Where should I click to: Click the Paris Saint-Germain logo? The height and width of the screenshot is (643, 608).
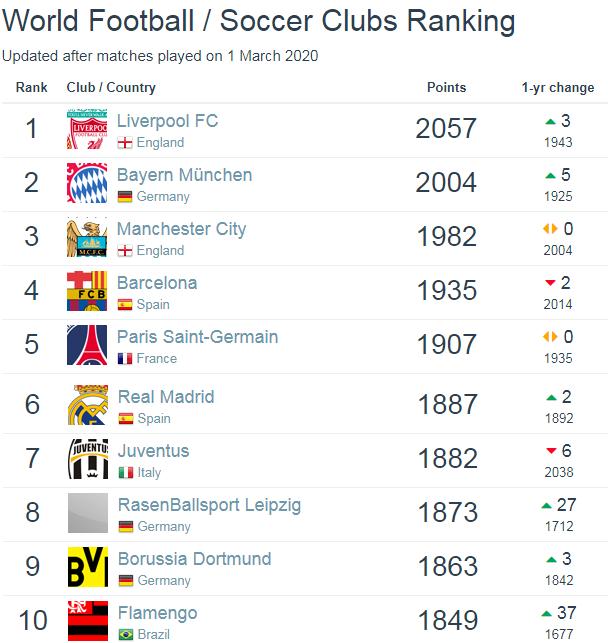pyautogui.click(x=87, y=346)
